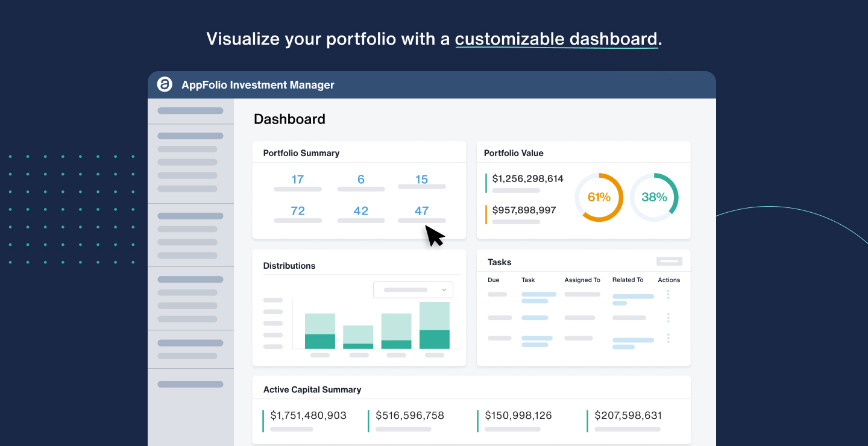Click the cursor-highlighted stat "47"
This screenshot has width=868, height=446.
[422, 210]
